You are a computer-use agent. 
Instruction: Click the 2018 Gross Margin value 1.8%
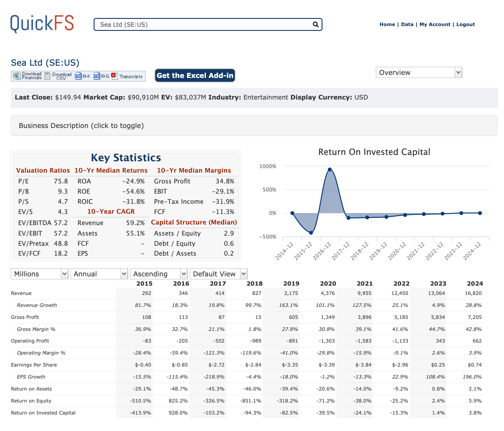pos(255,329)
